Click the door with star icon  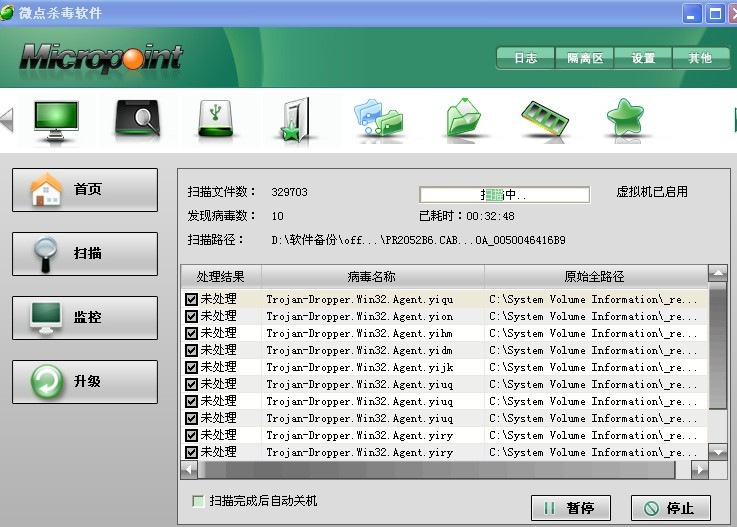pos(296,119)
